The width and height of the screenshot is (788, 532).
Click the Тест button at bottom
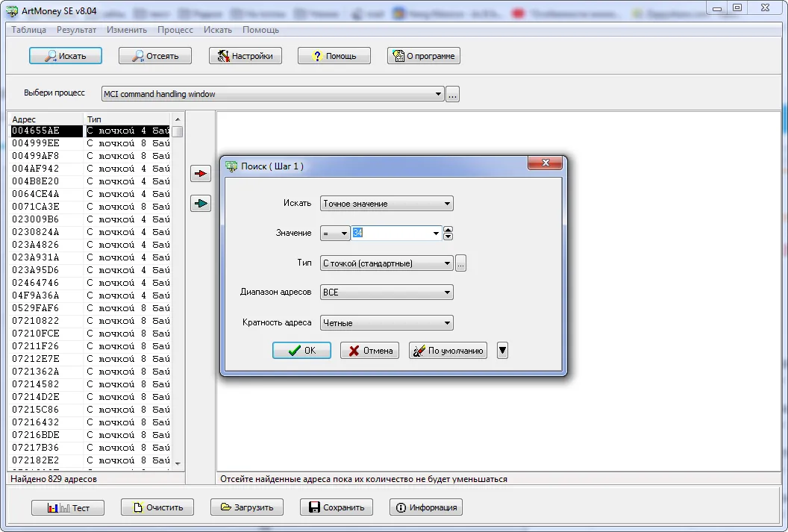tap(68, 507)
